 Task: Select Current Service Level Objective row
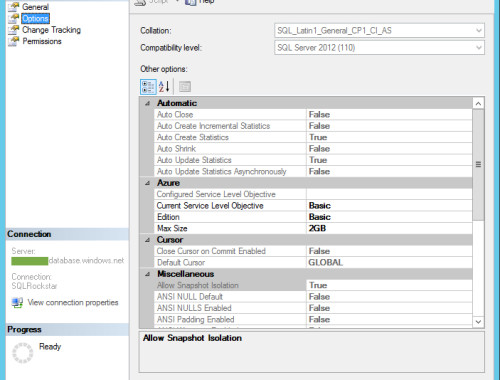point(313,206)
